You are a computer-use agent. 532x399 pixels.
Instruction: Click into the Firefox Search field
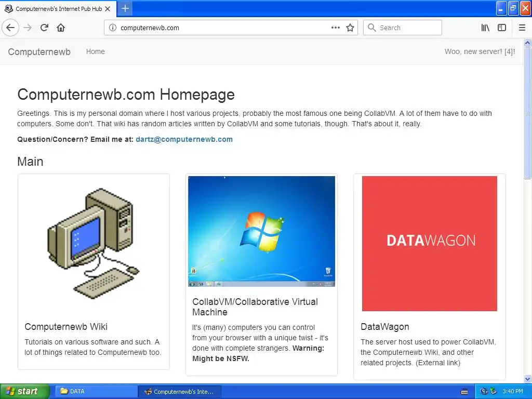click(x=403, y=28)
